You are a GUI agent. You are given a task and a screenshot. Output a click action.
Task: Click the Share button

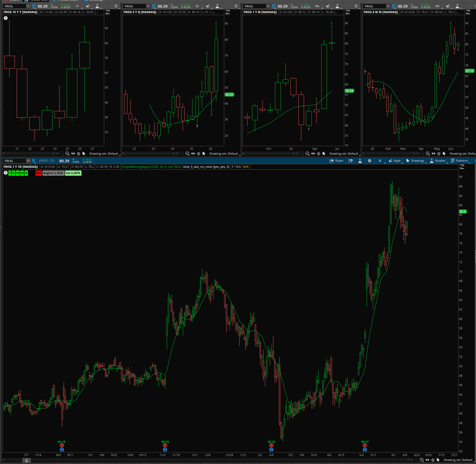[x=336, y=161]
